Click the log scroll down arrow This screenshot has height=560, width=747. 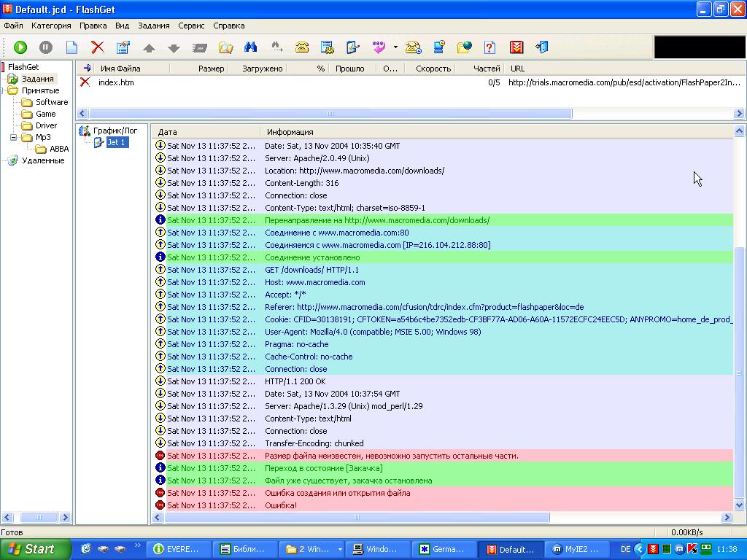click(740, 505)
